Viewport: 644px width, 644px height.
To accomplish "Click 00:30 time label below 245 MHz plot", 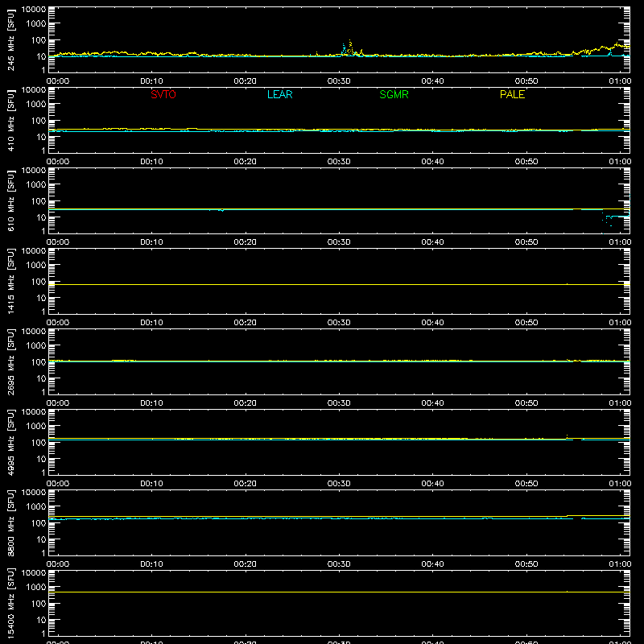I will 339,81.
